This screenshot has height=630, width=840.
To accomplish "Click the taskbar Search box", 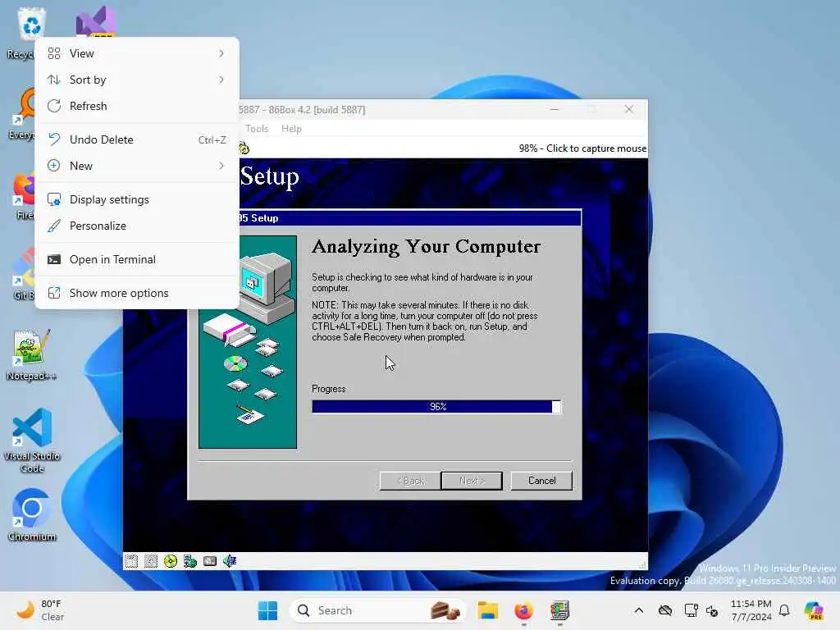I will coord(377,610).
